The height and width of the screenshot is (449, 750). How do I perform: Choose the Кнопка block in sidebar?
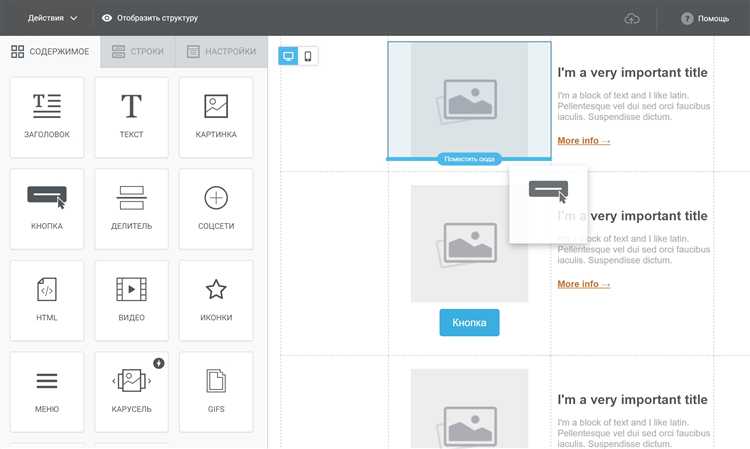click(x=47, y=209)
